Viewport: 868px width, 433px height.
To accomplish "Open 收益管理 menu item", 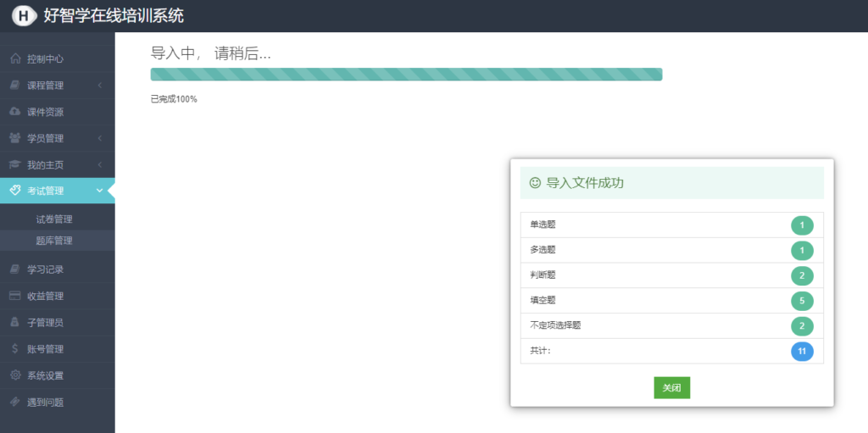I will pyautogui.click(x=58, y=297).
